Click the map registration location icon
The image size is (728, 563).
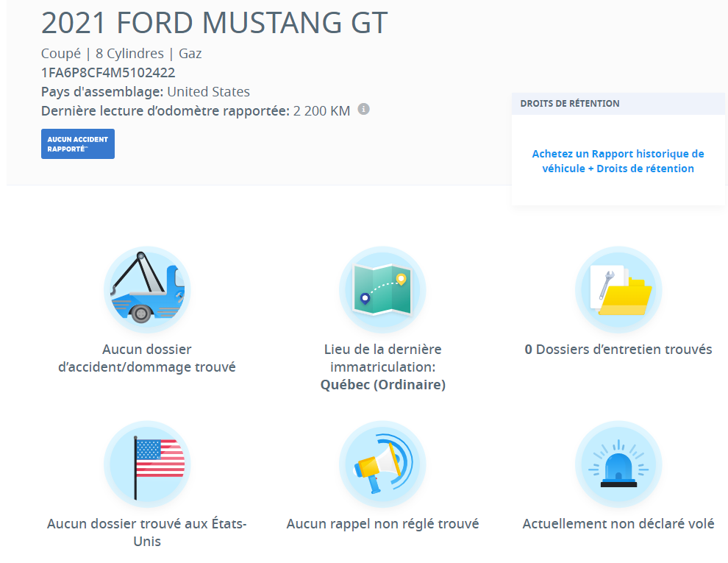[382, 289]
